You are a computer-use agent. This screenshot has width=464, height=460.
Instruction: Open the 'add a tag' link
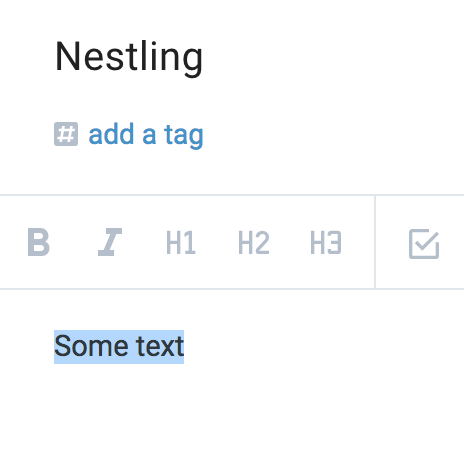146,135
